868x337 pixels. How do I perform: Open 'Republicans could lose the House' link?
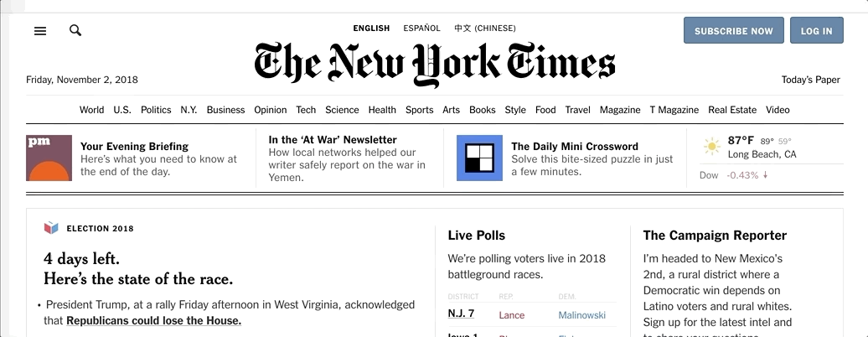tap(154, 320)
